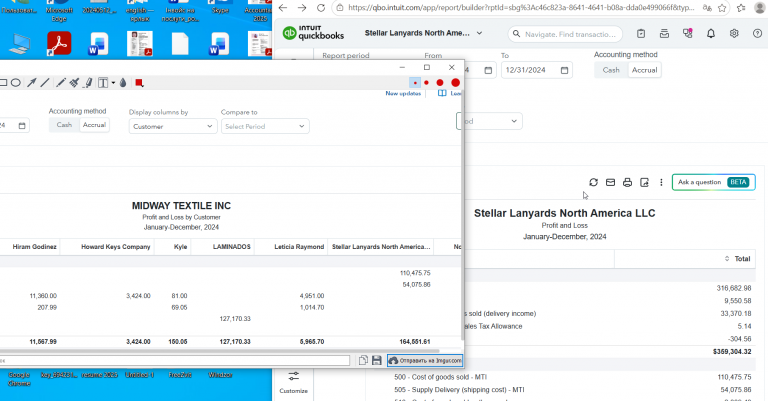Viewport: 768px width, 401px height.
Task: Select the highlighter marker tool
Action: coord(88,83)
